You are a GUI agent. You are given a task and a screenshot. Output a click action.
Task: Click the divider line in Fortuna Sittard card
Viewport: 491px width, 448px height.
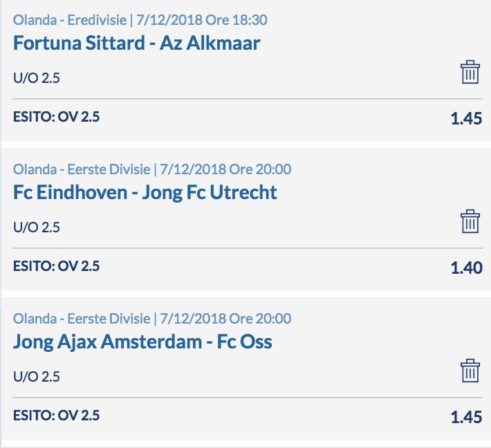click(248, 99)
